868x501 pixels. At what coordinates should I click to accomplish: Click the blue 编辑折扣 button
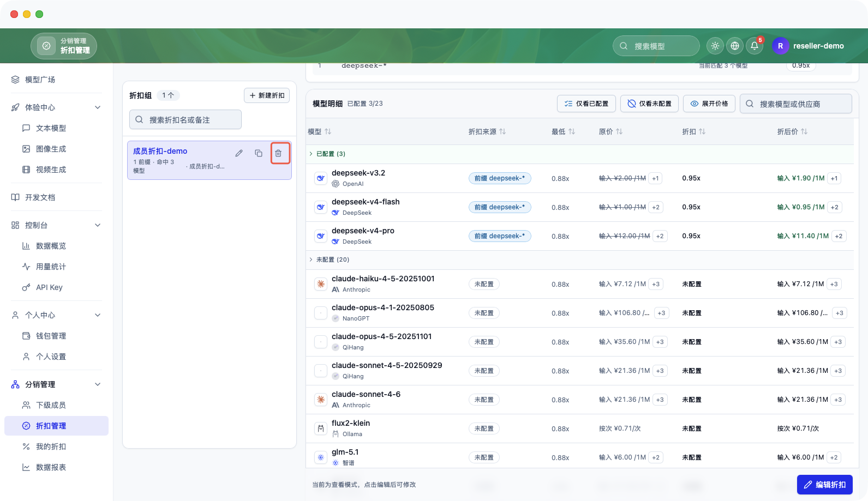[824, 485]
